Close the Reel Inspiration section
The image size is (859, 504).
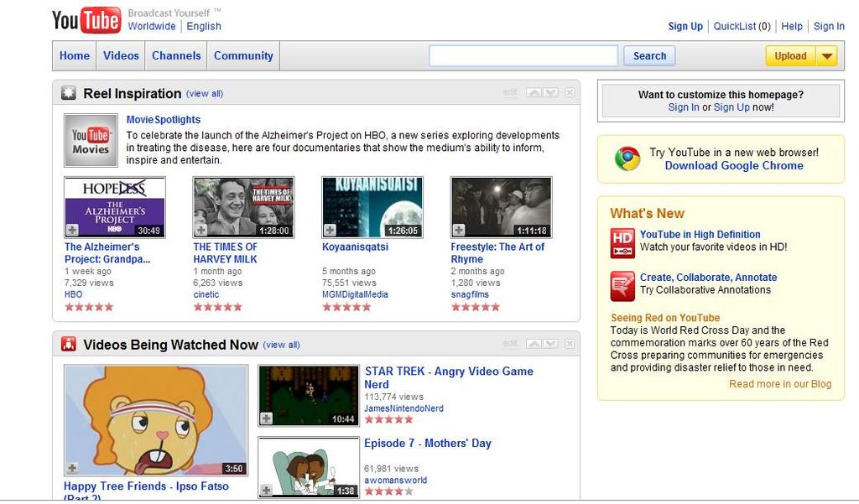tap(570, 92)
